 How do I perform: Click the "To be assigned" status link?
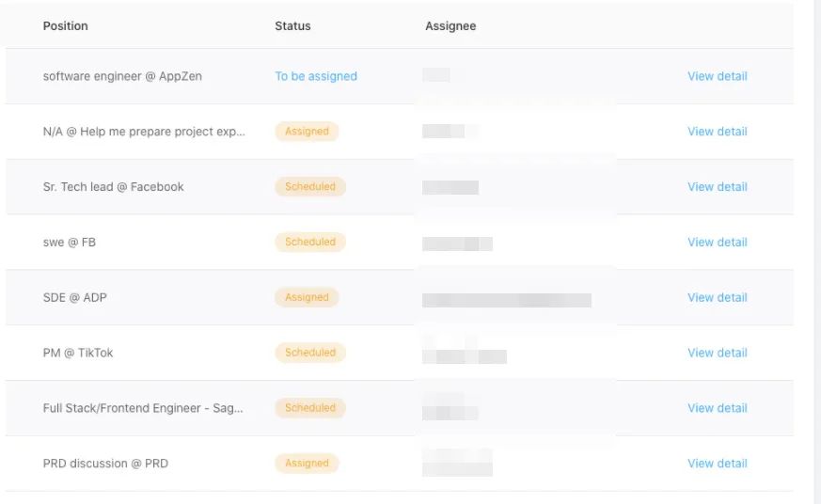316,76
